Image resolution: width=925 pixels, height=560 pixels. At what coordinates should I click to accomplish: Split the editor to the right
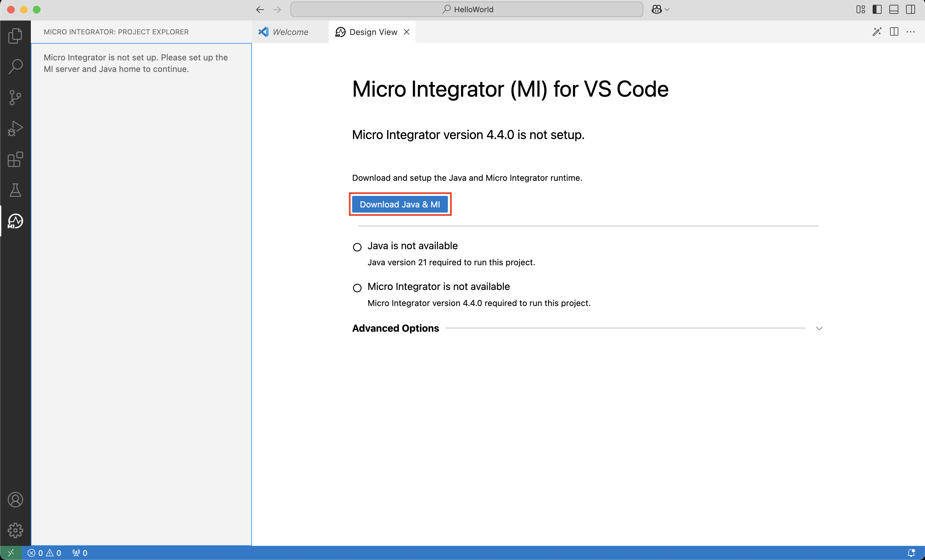(894, 32)
